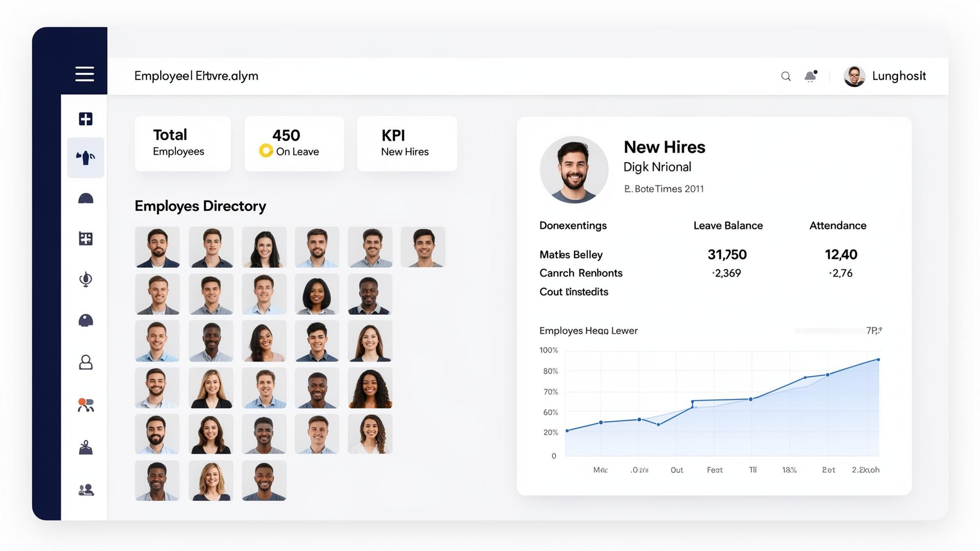
Task: Open the 450 On Leave card
Action: 294,143
